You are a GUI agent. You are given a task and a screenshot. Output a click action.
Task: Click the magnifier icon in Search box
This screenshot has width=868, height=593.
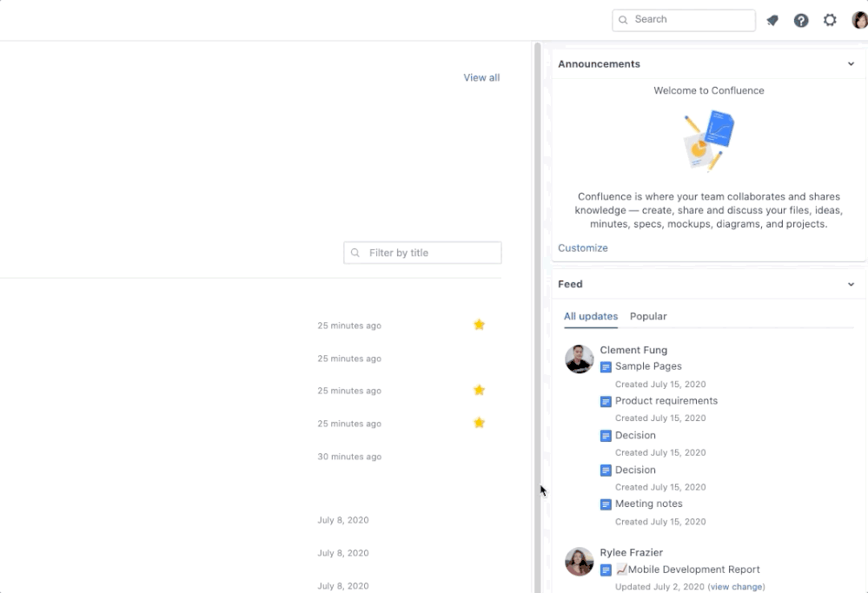(x=623, y=20)
